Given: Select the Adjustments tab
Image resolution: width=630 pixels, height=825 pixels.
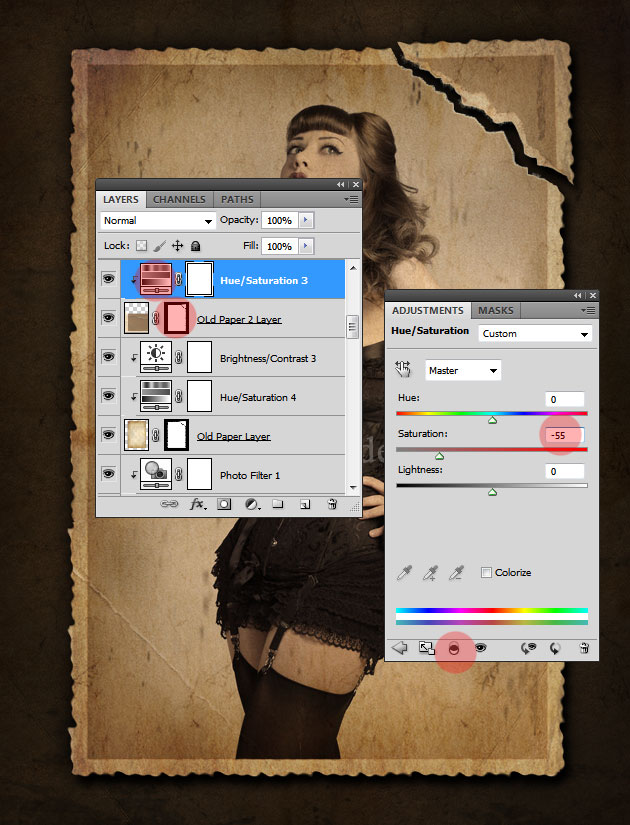Looking at the screenshot, I should (x=427, y=310).
